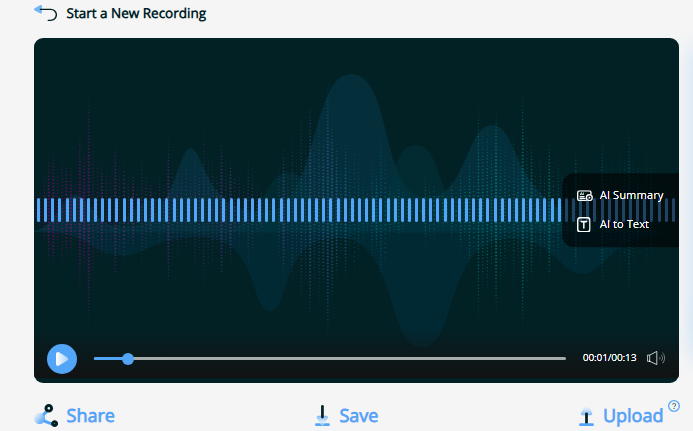The height and width of the screenshot is (431, 693).
Task: Click the AI to Text T icon
Action: coord(583,225)
